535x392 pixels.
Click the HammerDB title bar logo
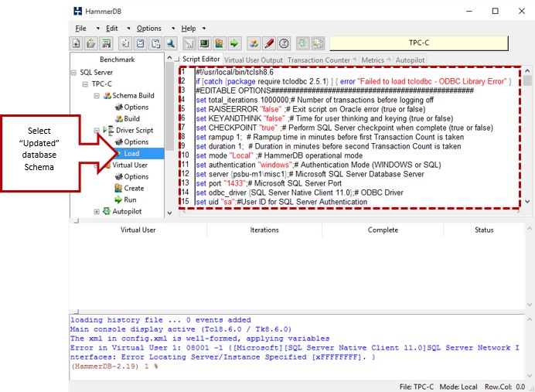point(78,11)
